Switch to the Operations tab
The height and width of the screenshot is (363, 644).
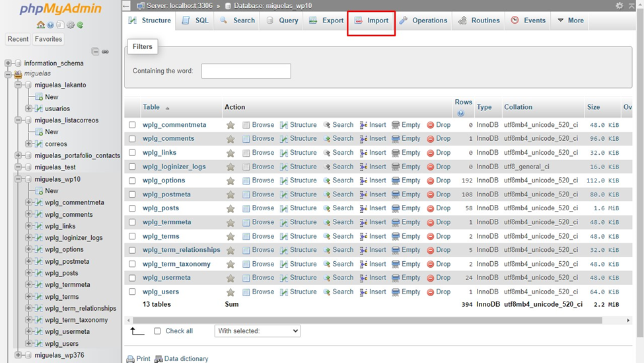(423, 20)
